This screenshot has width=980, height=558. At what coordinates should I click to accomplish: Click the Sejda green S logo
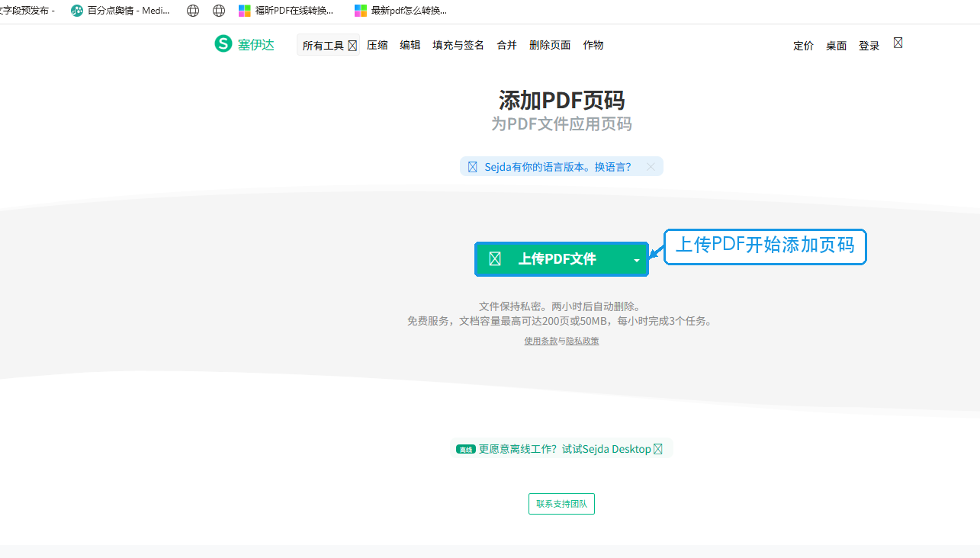(223, 44)
